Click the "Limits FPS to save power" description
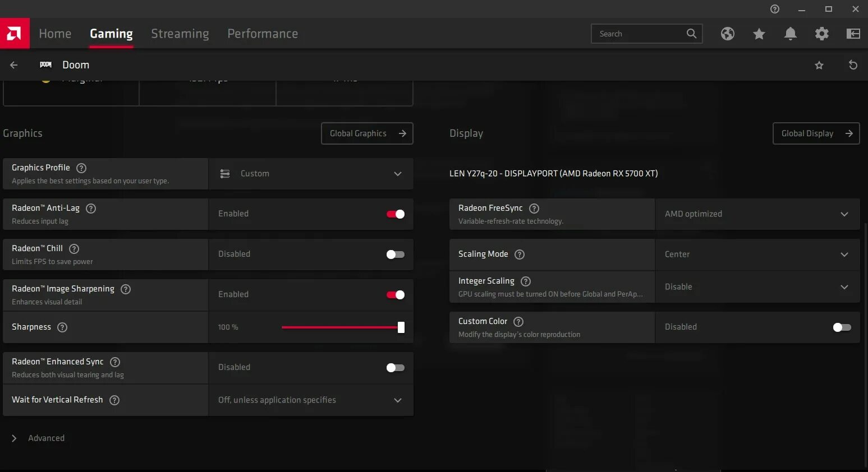This screenshot has width=868, height=472. [52, 262]
